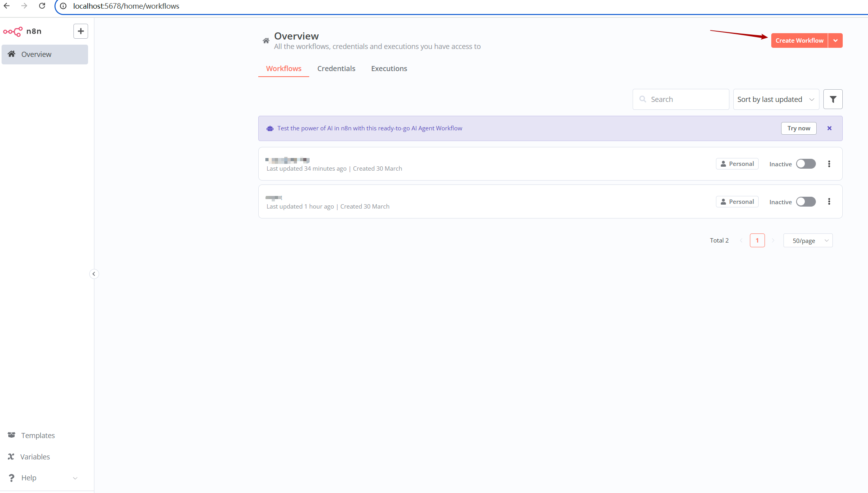The width and height of the screenshot is (868, 493).
Task: Click the Try now button
Action: [798, 128]
